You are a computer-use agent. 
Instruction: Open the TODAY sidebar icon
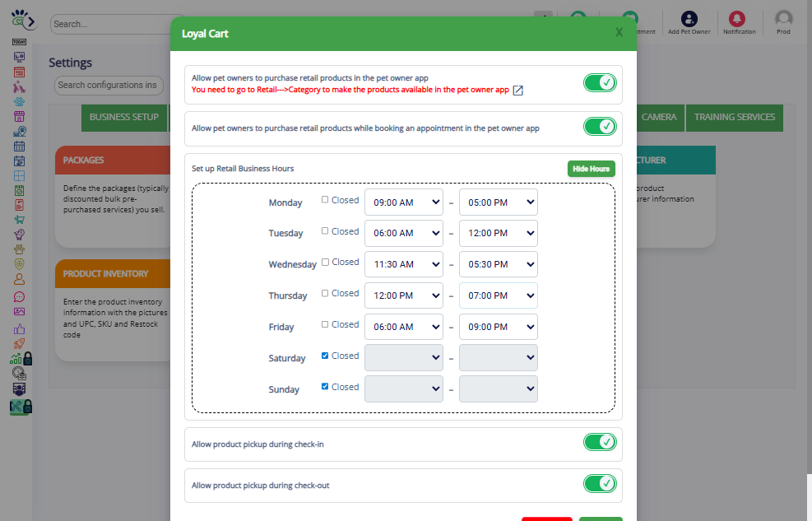click(x=19, y=42)
